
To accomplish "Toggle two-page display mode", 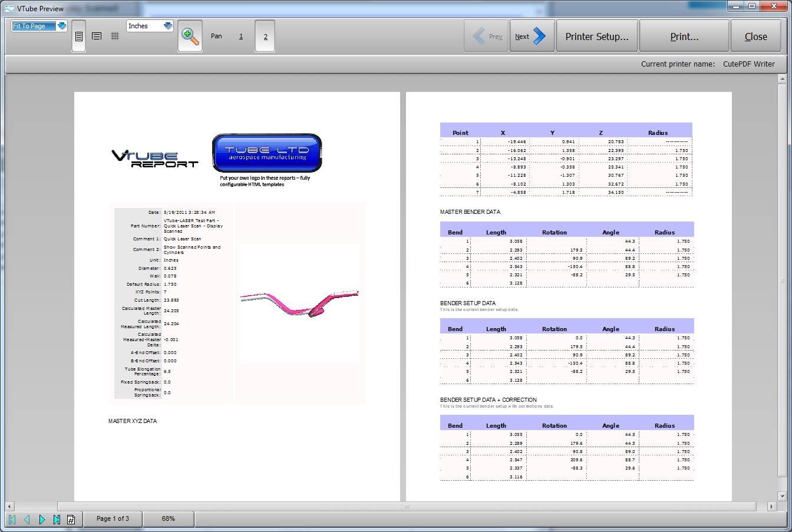I will click(265, 37).
